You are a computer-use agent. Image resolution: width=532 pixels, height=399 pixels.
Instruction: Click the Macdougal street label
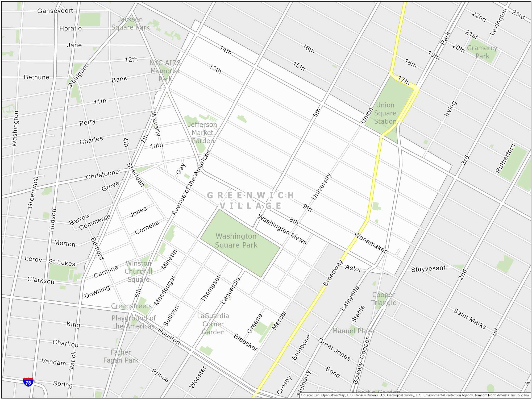tap(165, 291)
